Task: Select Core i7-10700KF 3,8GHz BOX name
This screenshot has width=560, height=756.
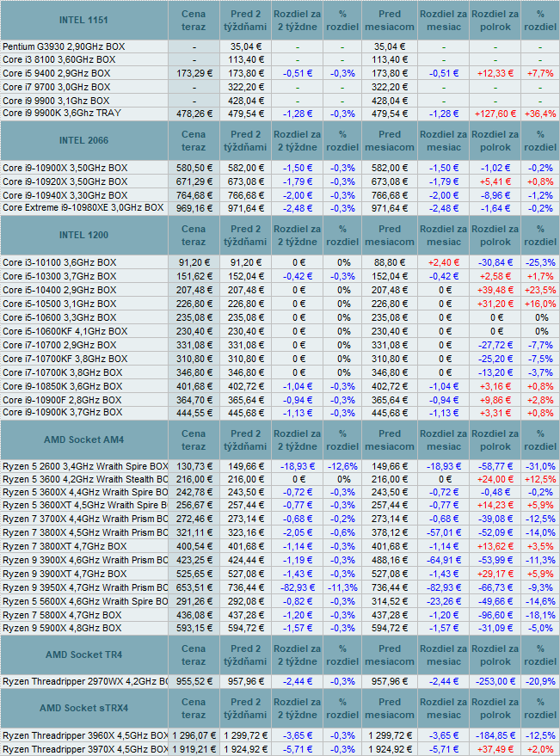Action: point(65,360)
